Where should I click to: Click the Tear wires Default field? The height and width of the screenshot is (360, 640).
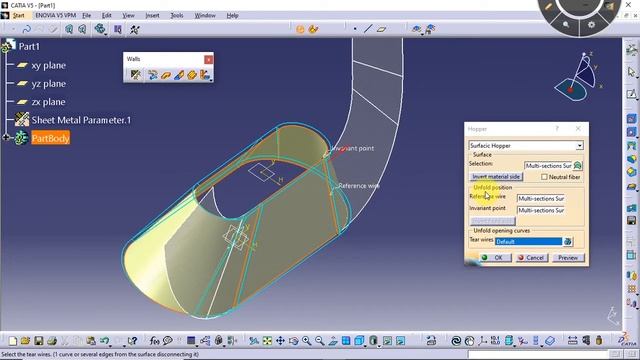click(x=529, y=242)
